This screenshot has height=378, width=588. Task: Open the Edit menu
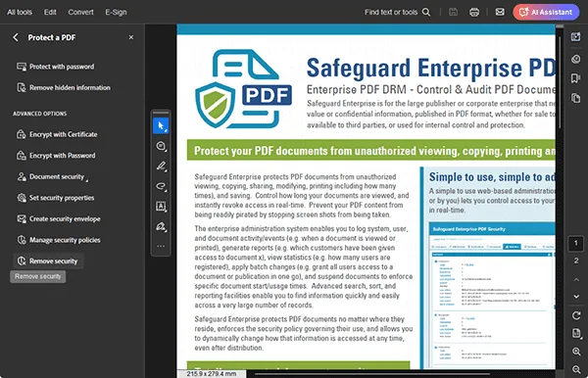50,12
